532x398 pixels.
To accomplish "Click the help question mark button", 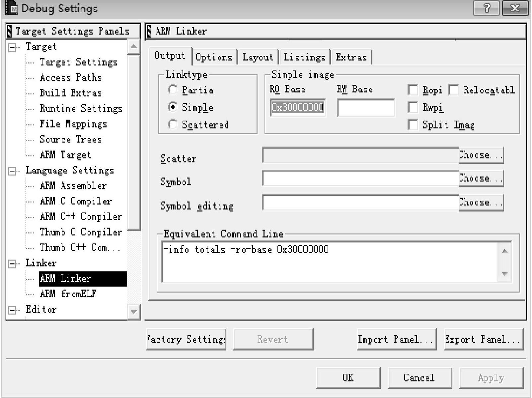I will pyautogui.click(x=487, y=8).
